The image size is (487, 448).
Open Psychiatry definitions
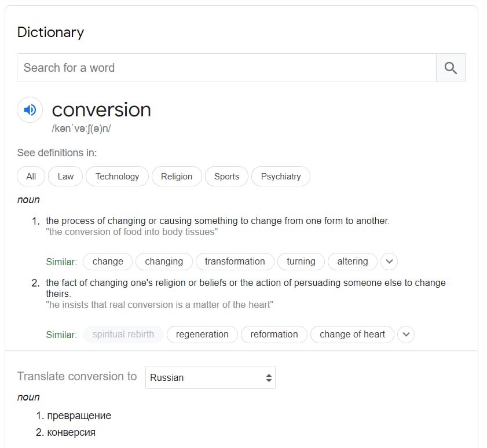coord(281,177)
